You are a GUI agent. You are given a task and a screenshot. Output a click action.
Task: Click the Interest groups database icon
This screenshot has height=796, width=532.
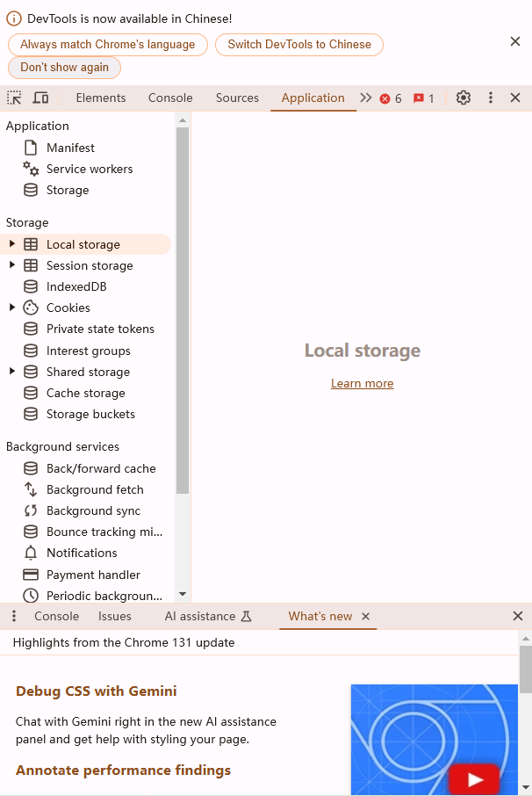31,351
